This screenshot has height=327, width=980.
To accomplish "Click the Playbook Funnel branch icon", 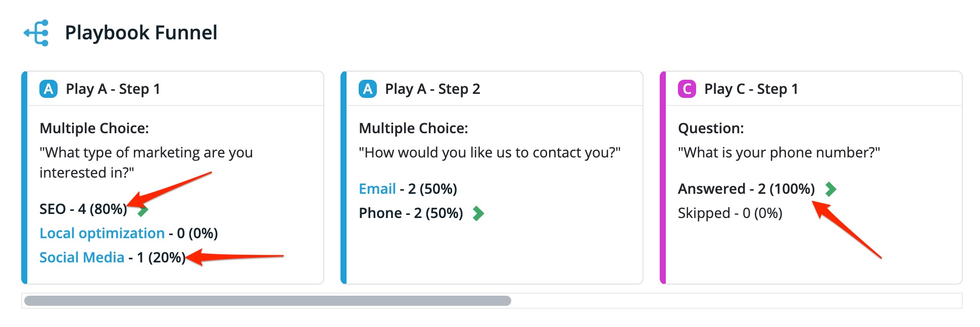I will click(x=36, y=33).
